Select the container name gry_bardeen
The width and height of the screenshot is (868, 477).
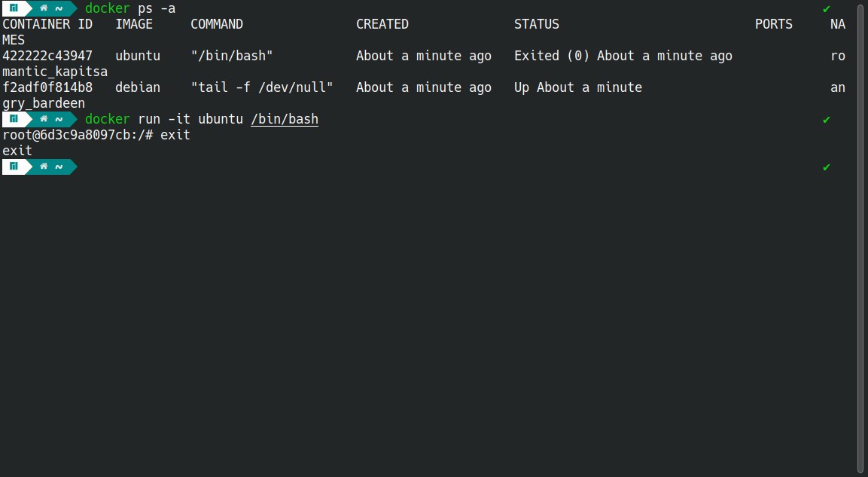click(x=44, y=103)
